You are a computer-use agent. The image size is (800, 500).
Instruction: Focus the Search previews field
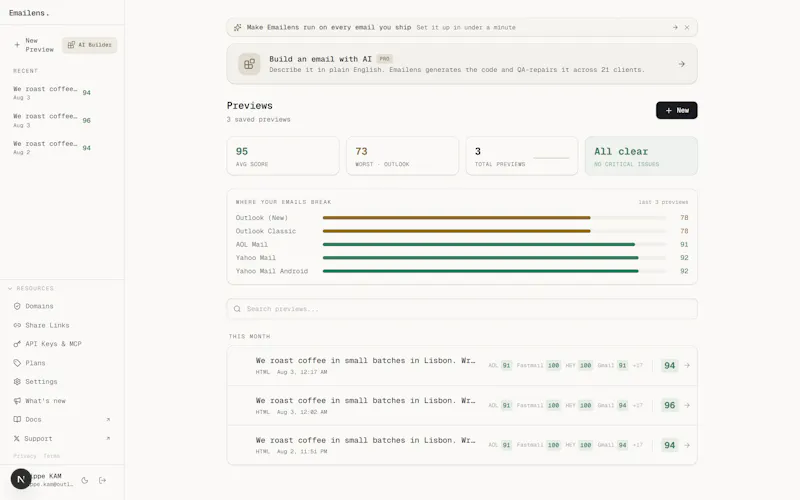coord(462,309)
